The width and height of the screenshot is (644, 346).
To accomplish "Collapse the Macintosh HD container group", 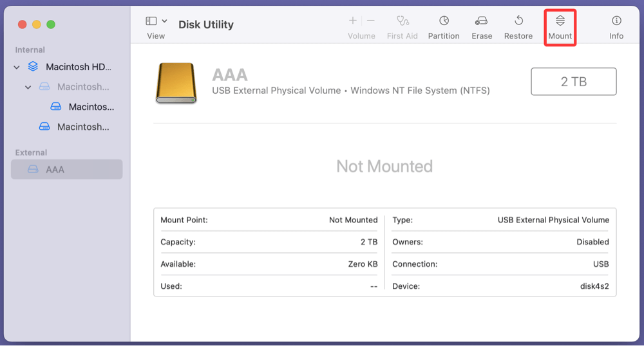I will pyautogui.click(x=17, y=67).
